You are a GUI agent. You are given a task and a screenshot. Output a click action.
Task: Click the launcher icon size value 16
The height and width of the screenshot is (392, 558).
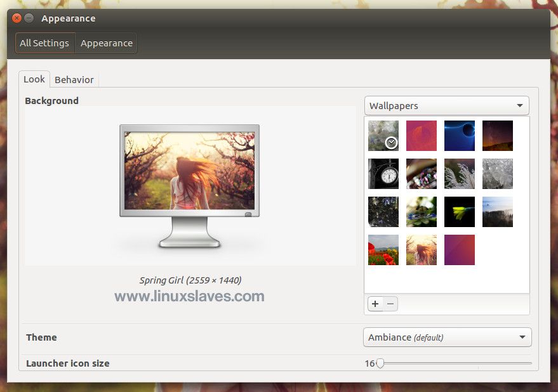(369, 363)
